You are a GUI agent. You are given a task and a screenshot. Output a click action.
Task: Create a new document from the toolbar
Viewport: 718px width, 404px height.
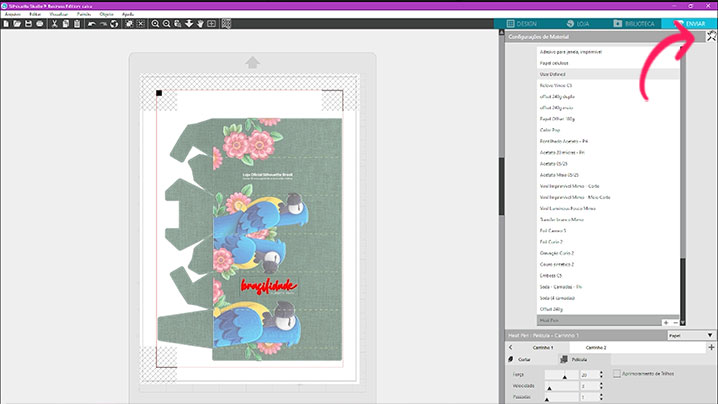[x=6, y=24]
